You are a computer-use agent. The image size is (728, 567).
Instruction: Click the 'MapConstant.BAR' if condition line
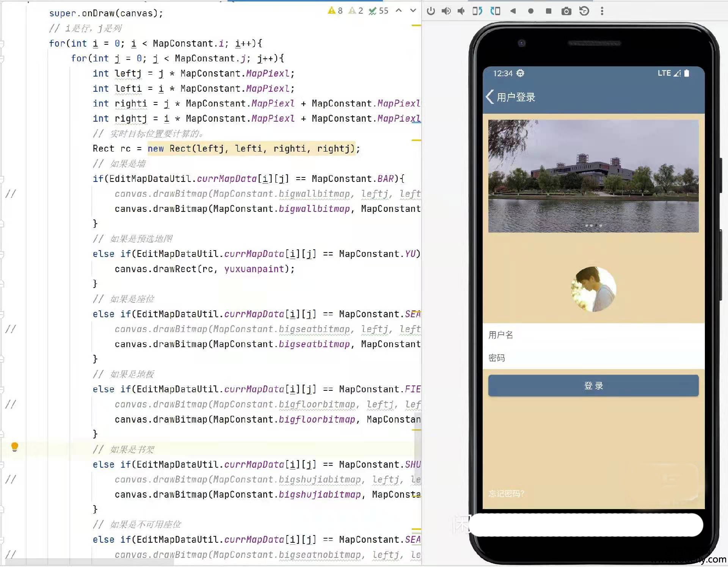(x=249, y=179)
